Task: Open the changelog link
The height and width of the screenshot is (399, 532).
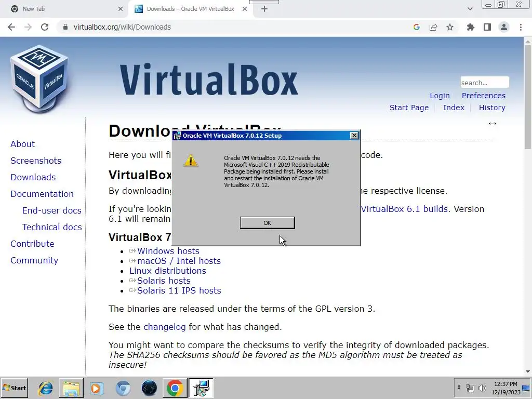Action: [165, 327]
